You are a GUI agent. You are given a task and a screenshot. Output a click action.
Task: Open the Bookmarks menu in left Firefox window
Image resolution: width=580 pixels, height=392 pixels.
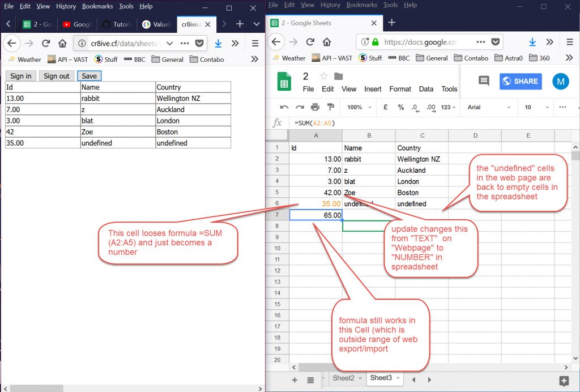point(98,6)
